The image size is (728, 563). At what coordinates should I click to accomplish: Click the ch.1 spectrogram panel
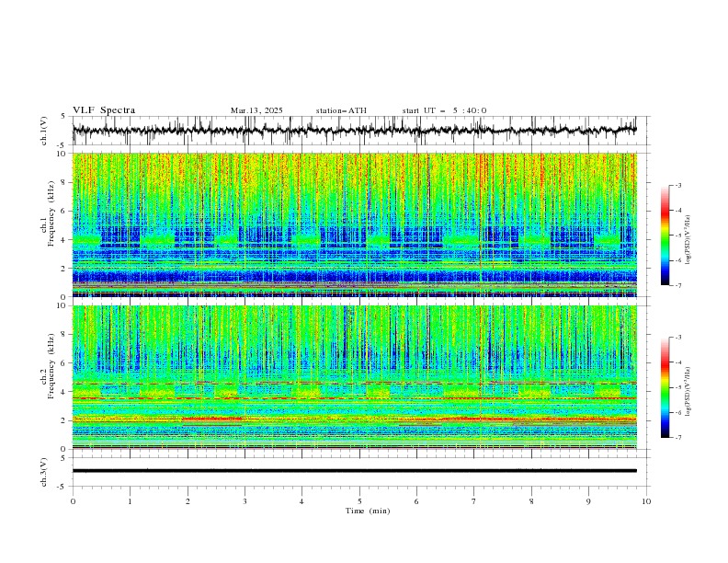point(355,224)
